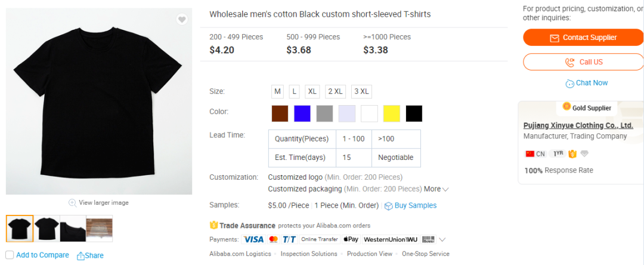
Task: Click the Visa payment icon
Action: pos(253,239)
